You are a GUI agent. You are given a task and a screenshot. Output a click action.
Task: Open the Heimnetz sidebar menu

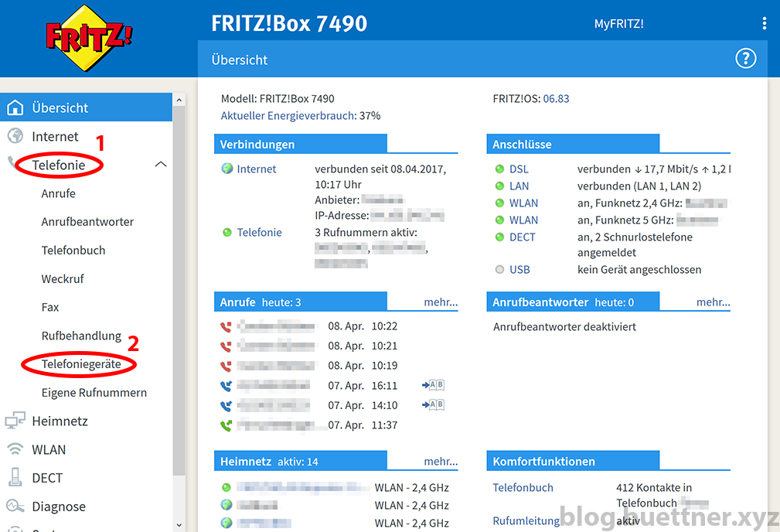click(x=60, y=421)
